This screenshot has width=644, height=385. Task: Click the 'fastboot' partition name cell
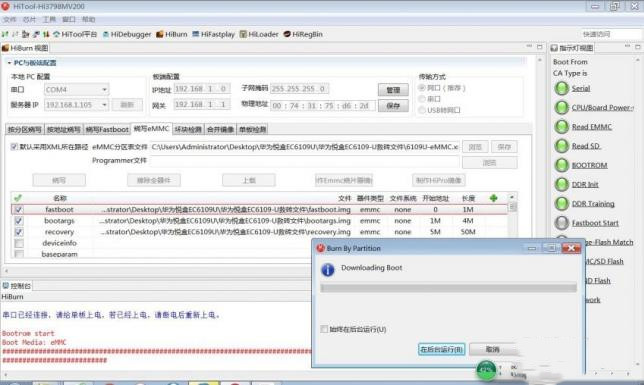point(59,210)
